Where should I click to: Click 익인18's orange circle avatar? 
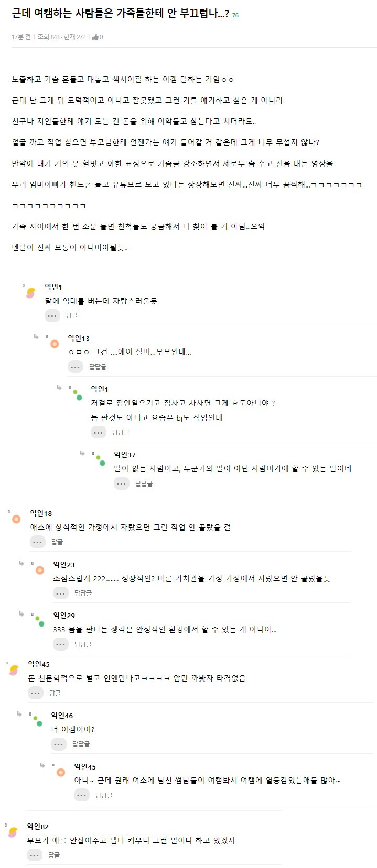click(x=16, y=519)
